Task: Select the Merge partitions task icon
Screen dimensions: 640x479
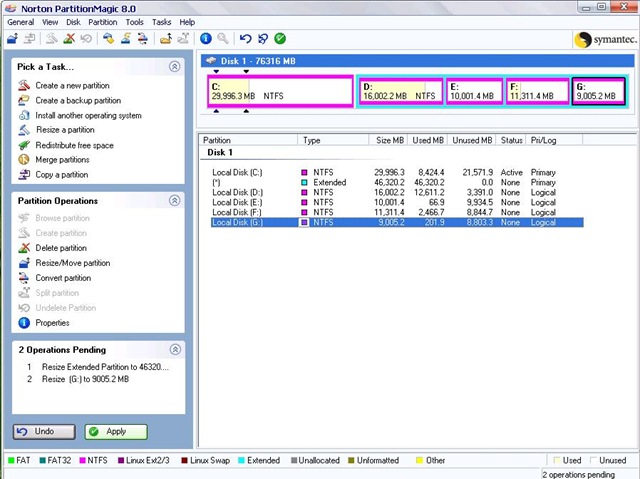Action: pos(25,160)
